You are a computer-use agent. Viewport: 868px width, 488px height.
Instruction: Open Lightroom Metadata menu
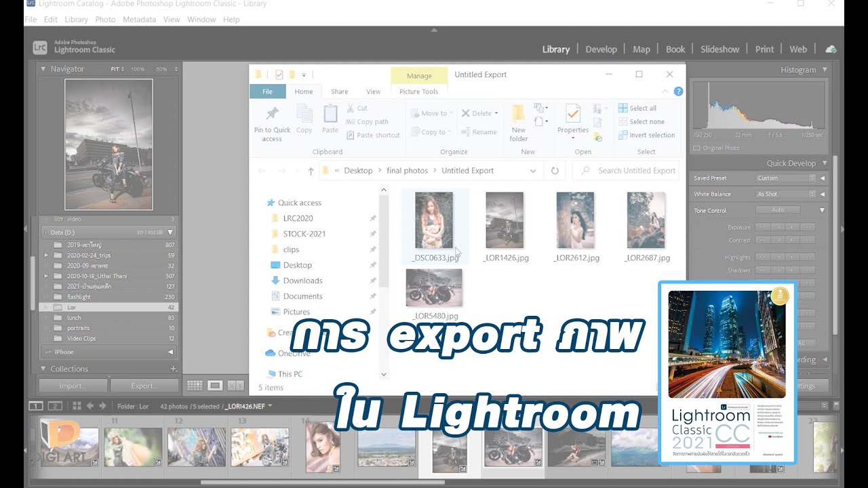139,20
